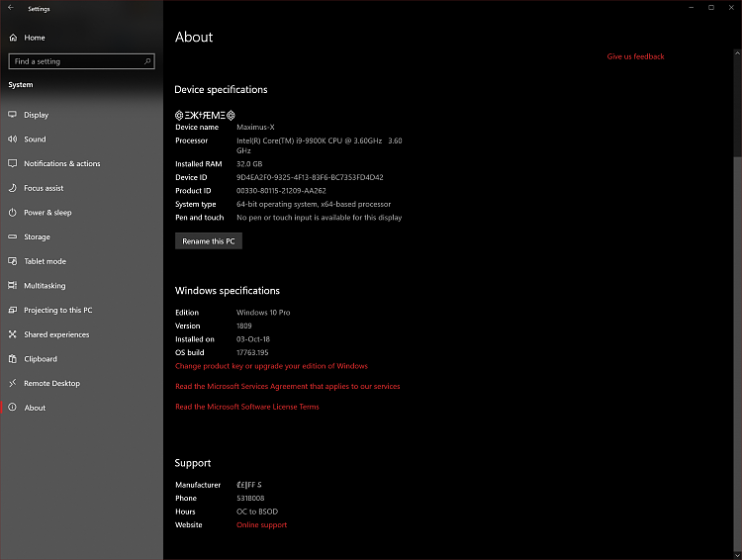Click the Projecting to this PC icon
The image size is (742, 560).
12,310
